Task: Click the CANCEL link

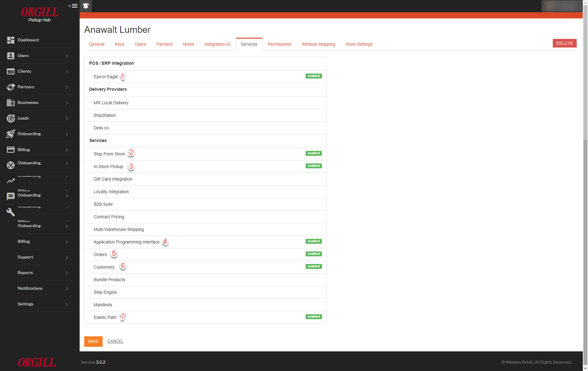Action: click(x=115, y=341)
